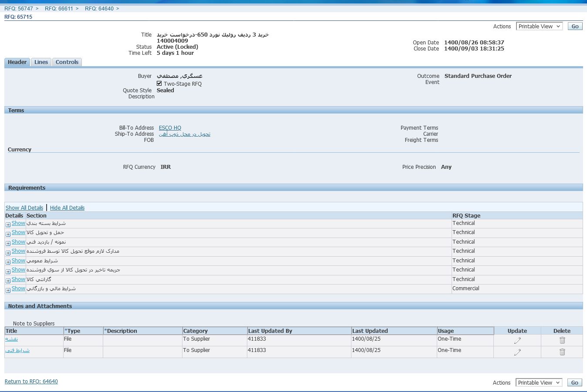The height and width of the screenshot is (392, 587).
Task: Open breadcrumb RFQ: 66611
Action: click(59, 9)
